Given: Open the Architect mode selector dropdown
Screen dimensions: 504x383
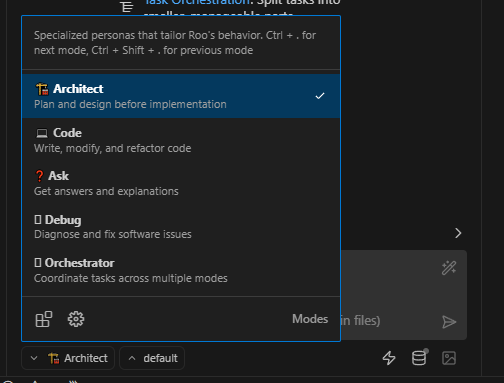Looking at the screenshot, I should tap(68, 358).
